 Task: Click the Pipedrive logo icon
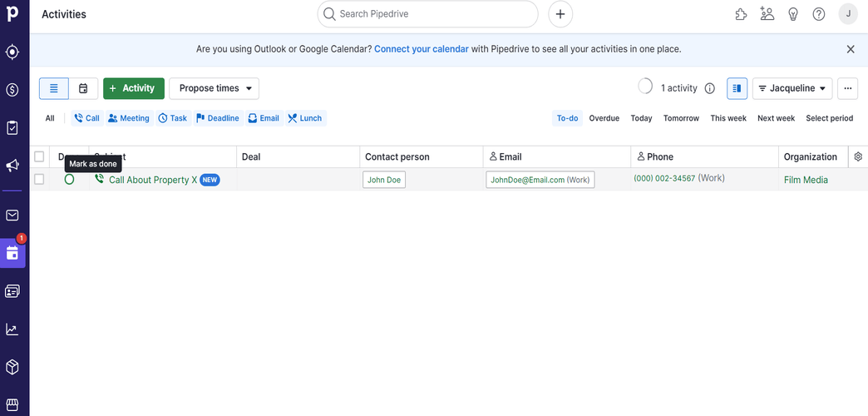tap(12, 13)
